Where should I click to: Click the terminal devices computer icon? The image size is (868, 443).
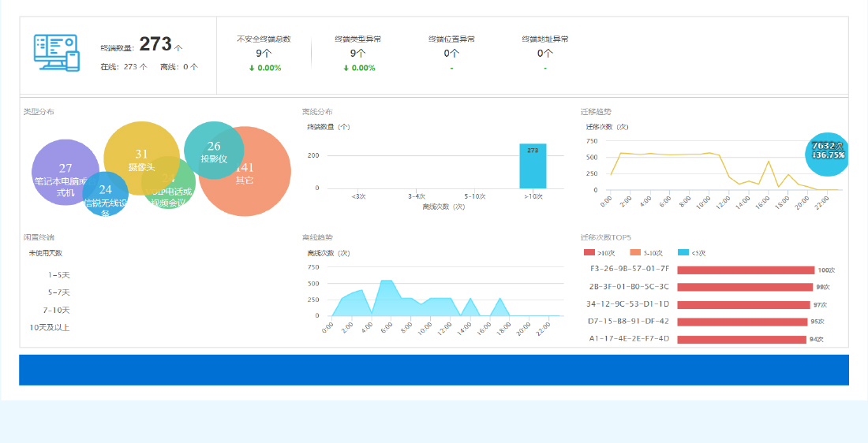coord(56,53)
